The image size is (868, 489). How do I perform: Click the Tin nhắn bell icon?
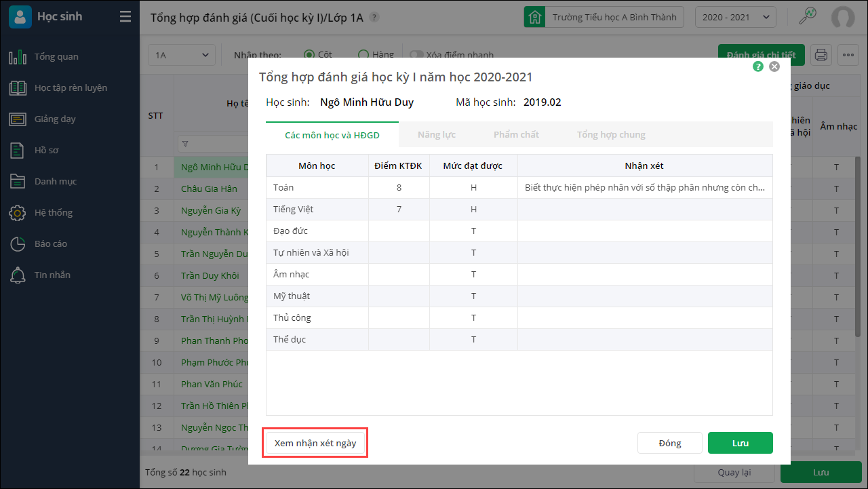pyautogui.click(x=18, y=275)
